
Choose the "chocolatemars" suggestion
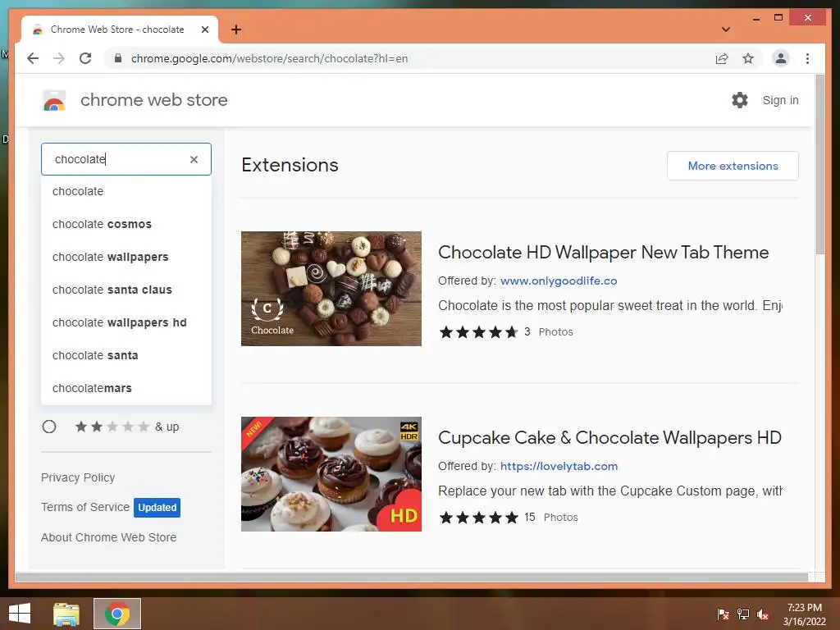pyautogui.click(x=126, y=388)
